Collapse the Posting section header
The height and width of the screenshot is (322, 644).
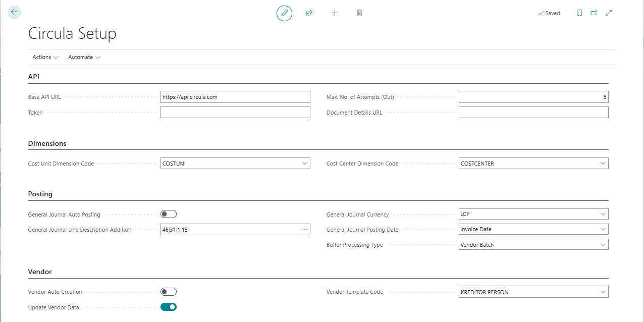[40, 194]
